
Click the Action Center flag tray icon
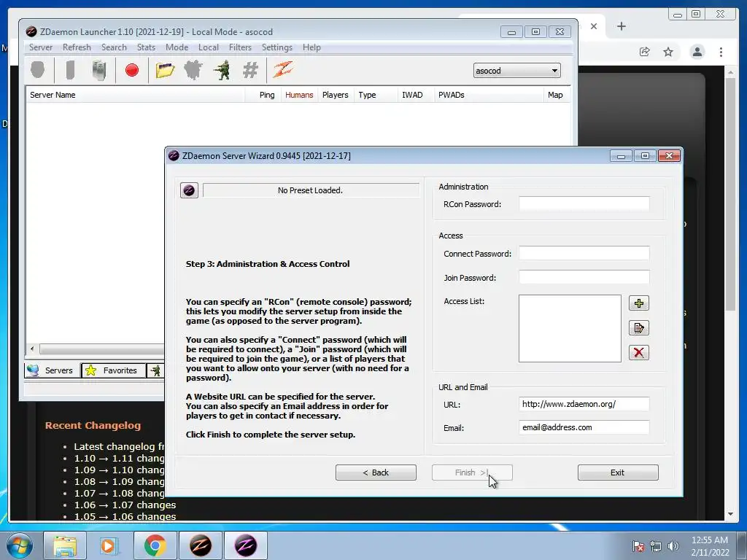coord(638,546)
